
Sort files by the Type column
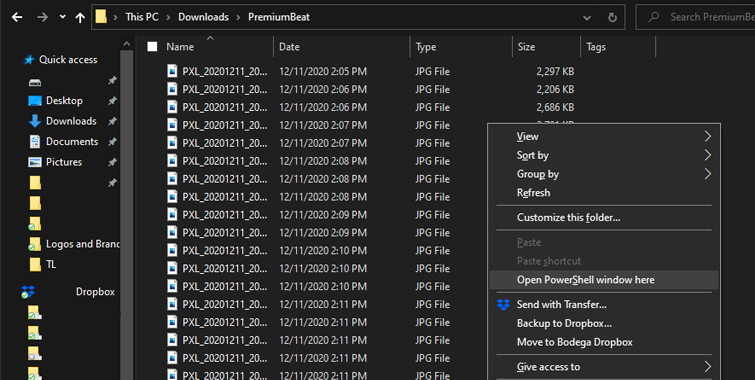pos(426,47)
